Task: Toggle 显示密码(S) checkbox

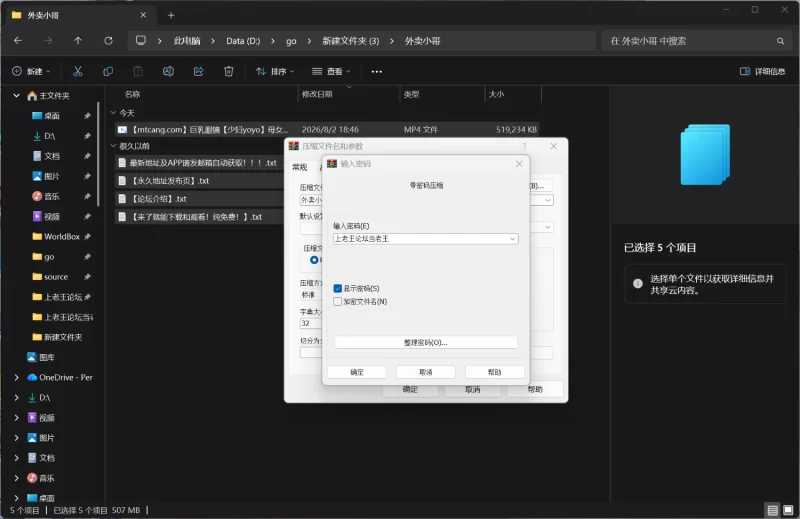Action: pyautogui.click(x=338, y=288)
